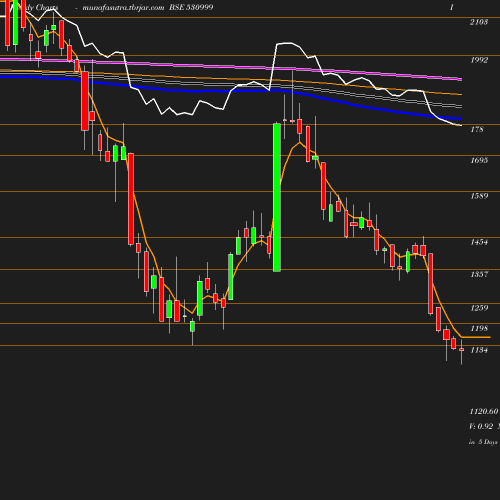Click the 1357 price level label

479,274
